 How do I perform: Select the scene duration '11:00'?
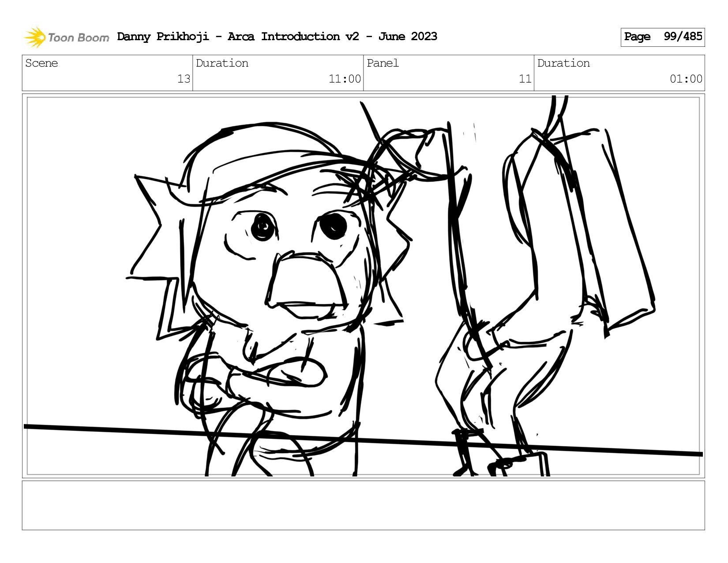[345, 79]
